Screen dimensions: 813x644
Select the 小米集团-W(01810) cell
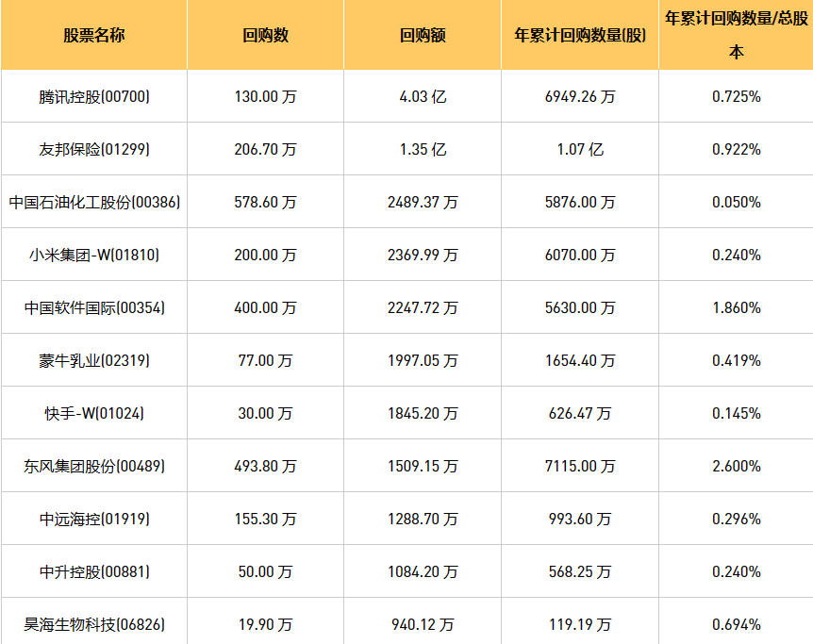tap(94, 256)
